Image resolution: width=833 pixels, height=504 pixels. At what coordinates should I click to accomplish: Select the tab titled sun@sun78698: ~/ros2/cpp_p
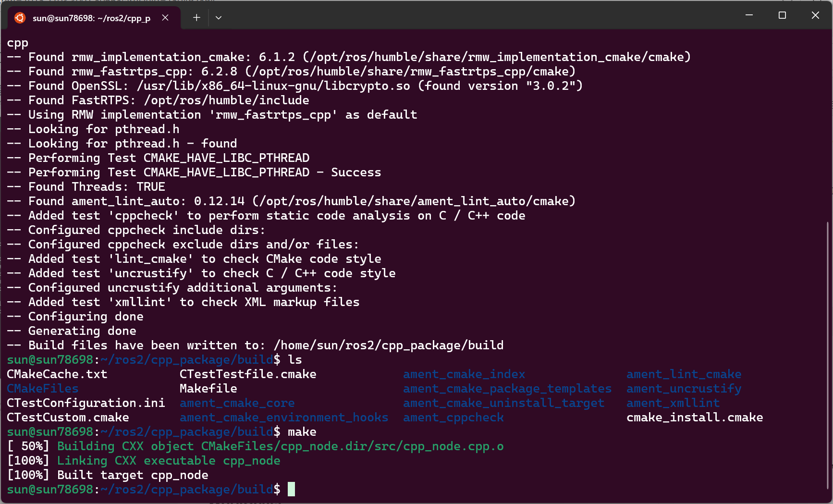coord(91,17)
